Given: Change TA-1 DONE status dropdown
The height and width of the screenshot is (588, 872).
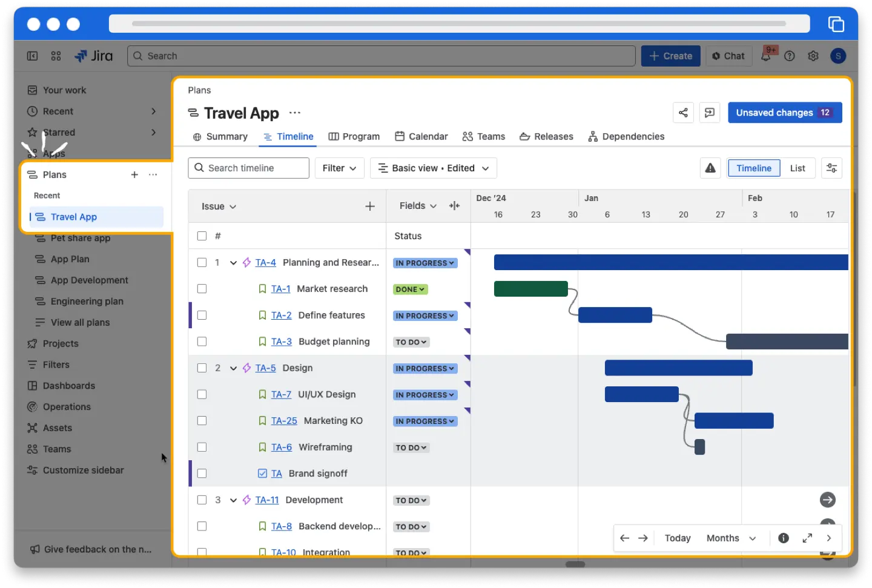Looking at the screenshot, I should 410,289.
